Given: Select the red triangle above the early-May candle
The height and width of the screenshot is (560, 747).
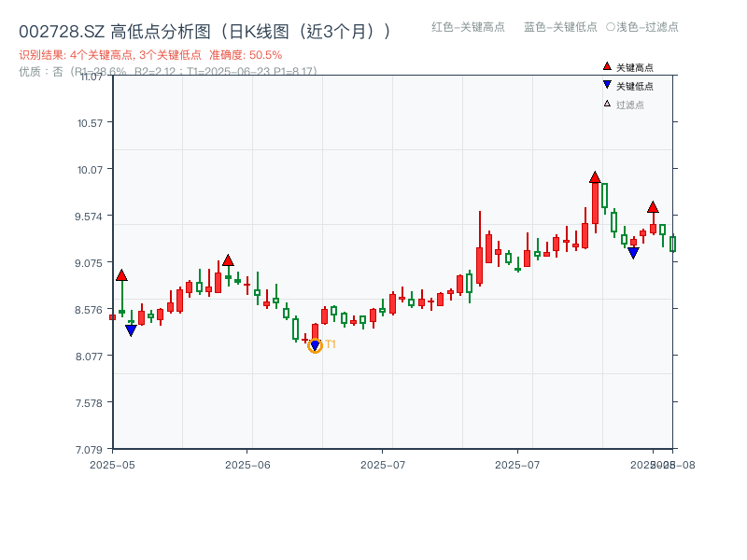Looking at the screenshot, I should pos(122,273).
